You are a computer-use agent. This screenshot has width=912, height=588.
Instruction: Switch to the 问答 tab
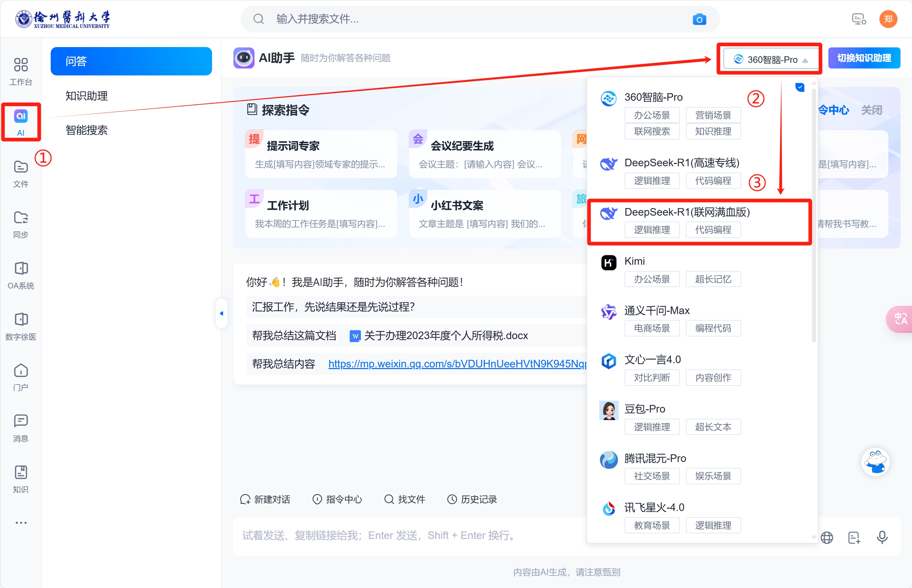131,61
